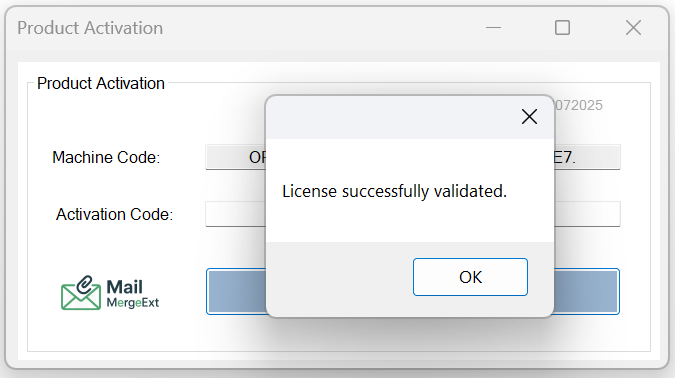Click the "MergeExt" logo text
Viewport: 675px width, 378px height.
133,303
